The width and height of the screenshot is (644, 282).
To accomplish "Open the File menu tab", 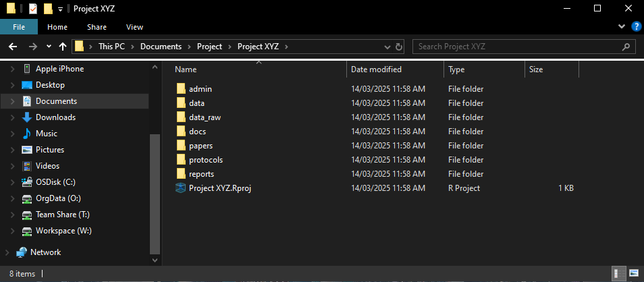I will pyautogui.click(x=19, y=27).
